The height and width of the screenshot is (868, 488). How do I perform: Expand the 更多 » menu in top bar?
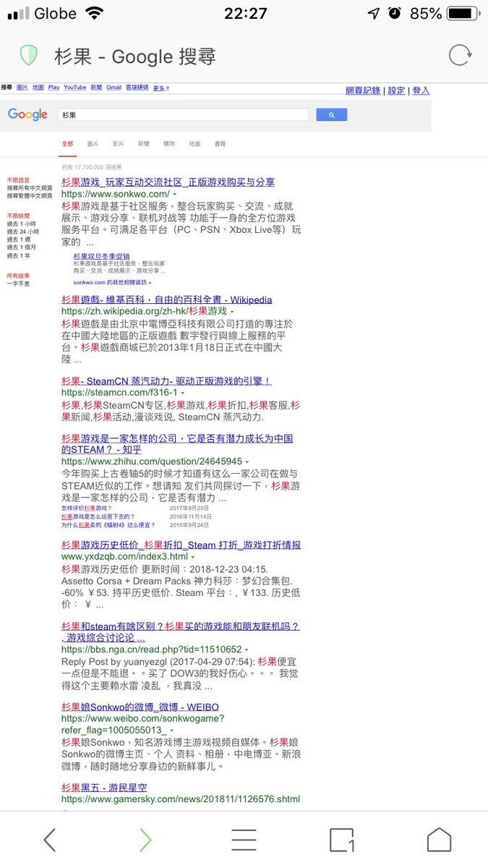click(x=161, y=88)
